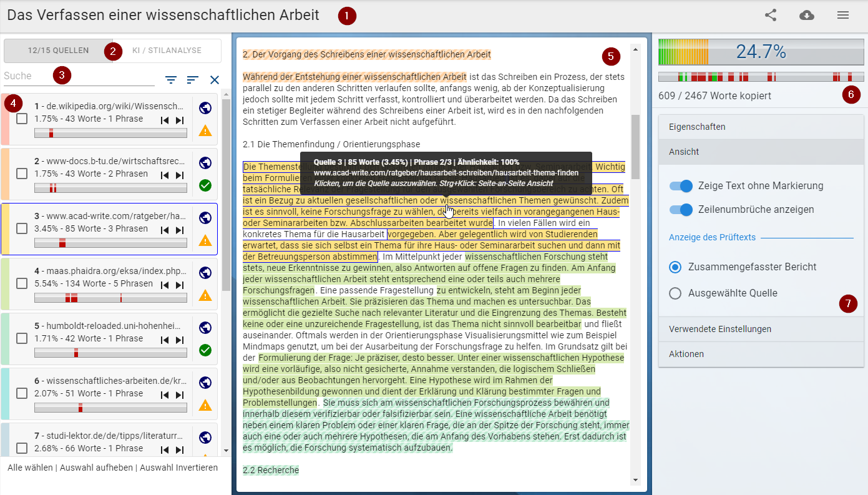868x495 pixels.
Task: Click 'Auswahl Invertieren' link
Action: point(178,468)
